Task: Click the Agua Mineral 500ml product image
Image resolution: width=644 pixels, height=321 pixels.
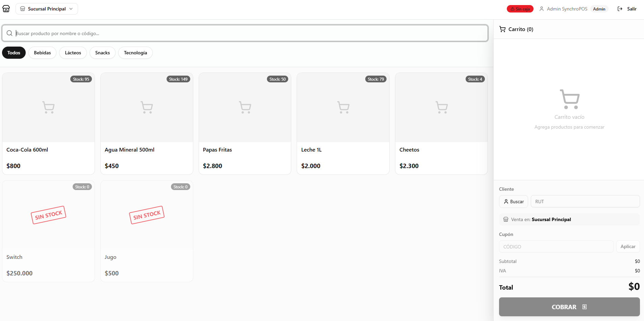Action: (147, 107)
